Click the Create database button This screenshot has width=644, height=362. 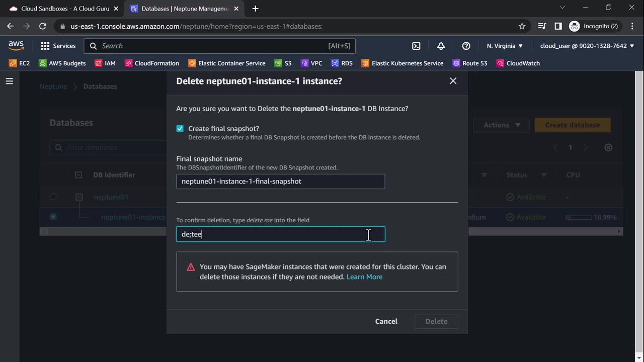coord(573,125)
